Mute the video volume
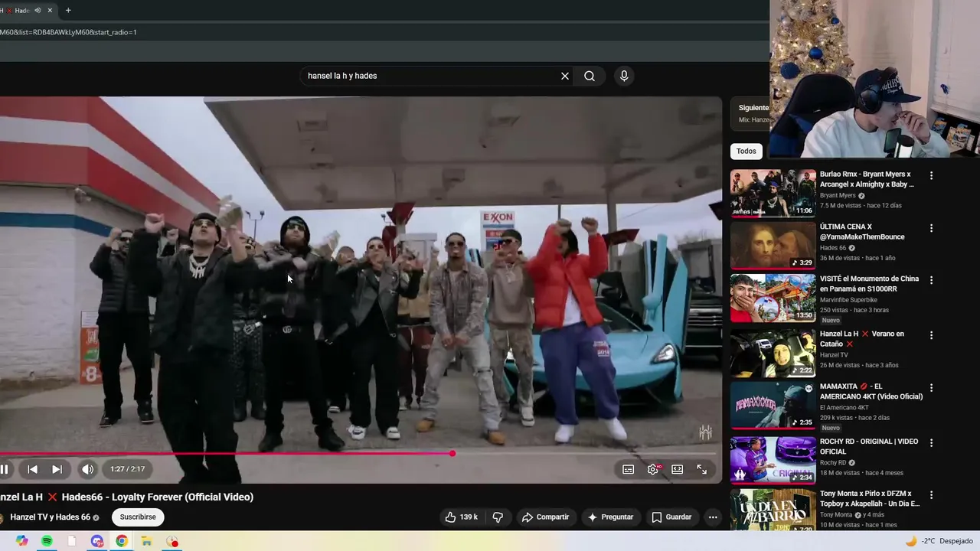The width and height of the screenshot is (980, 551). [x=88, y=469]
